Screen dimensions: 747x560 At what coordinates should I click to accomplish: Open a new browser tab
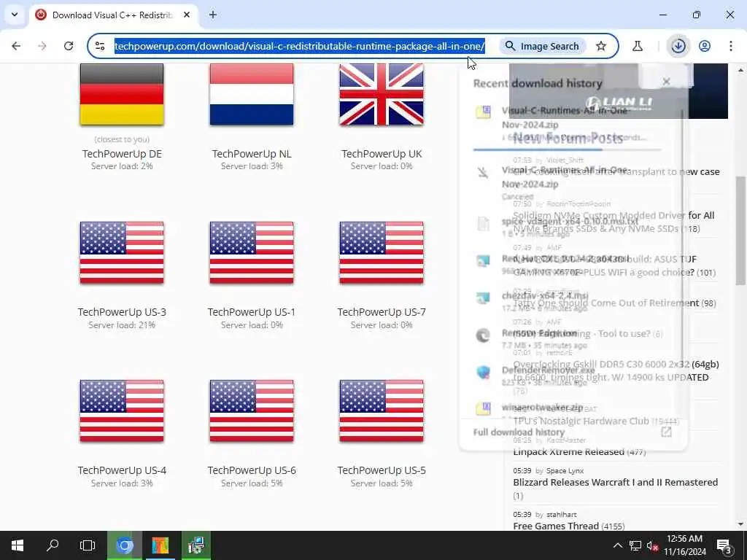[213, 15]
